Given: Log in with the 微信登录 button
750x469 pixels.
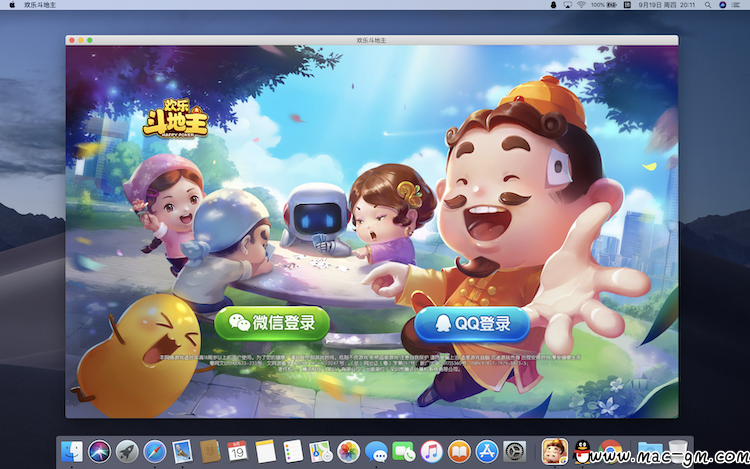Looking at the screenshot, I should tap(272, 324).
